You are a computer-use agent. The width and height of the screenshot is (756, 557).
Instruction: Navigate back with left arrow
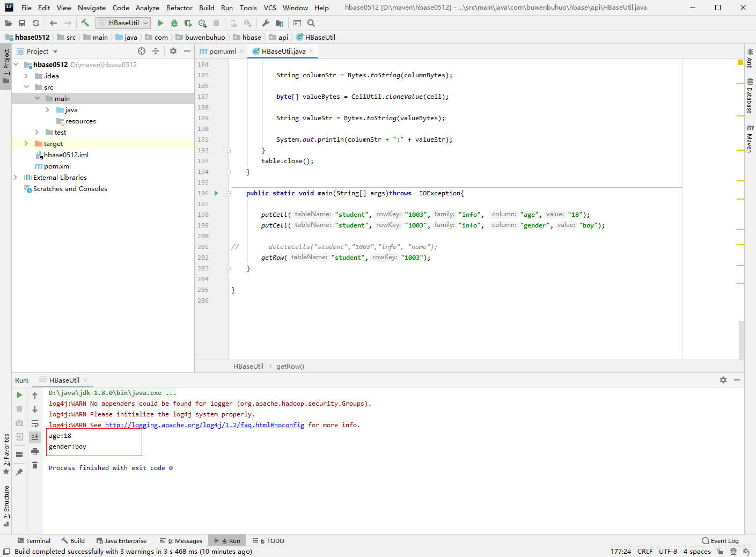click(x=53, y=23)
